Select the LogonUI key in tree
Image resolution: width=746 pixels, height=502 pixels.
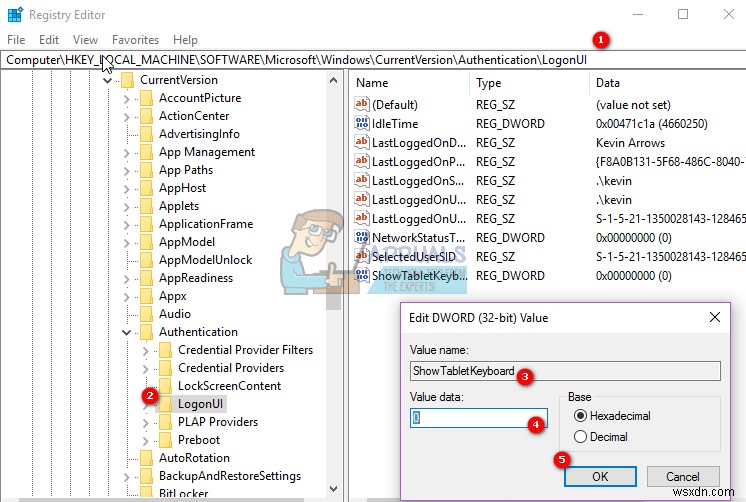[x=200, y=404]
